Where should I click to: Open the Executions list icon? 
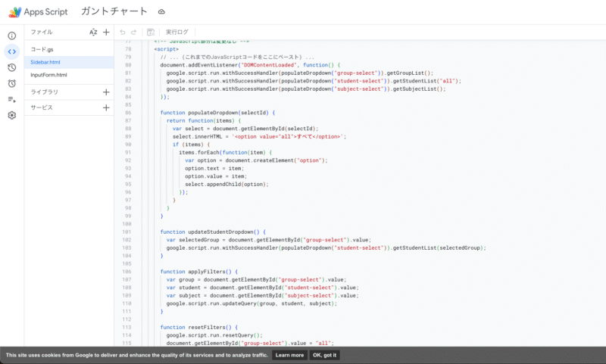[x=12, y=100]
